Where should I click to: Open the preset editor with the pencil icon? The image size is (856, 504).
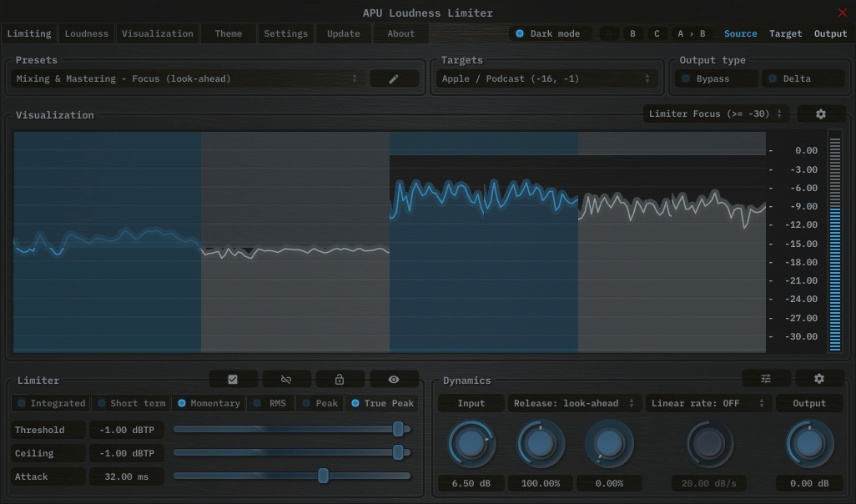tap(394, 78)
